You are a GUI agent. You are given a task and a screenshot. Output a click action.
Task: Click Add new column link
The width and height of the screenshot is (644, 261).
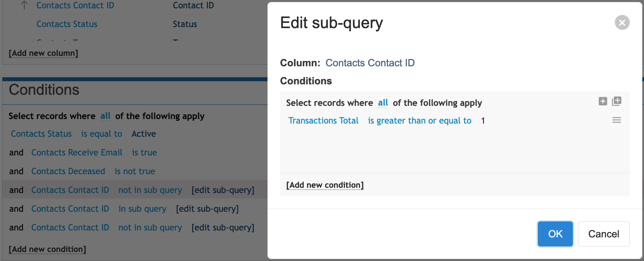pos(43,53)
